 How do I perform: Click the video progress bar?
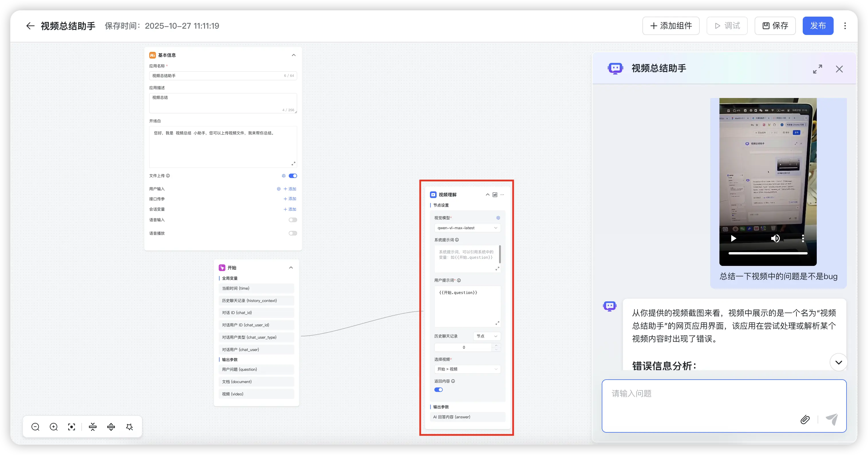tap(768, 253)
